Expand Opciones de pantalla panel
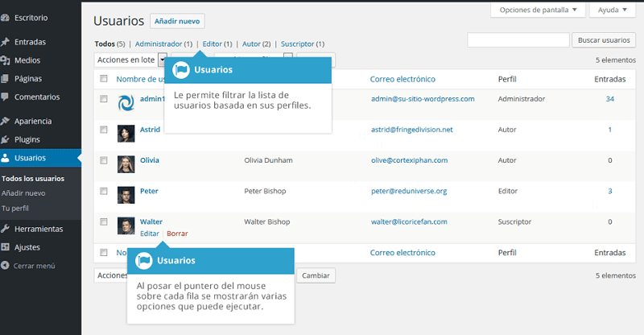644x335 pixels. 538,10
